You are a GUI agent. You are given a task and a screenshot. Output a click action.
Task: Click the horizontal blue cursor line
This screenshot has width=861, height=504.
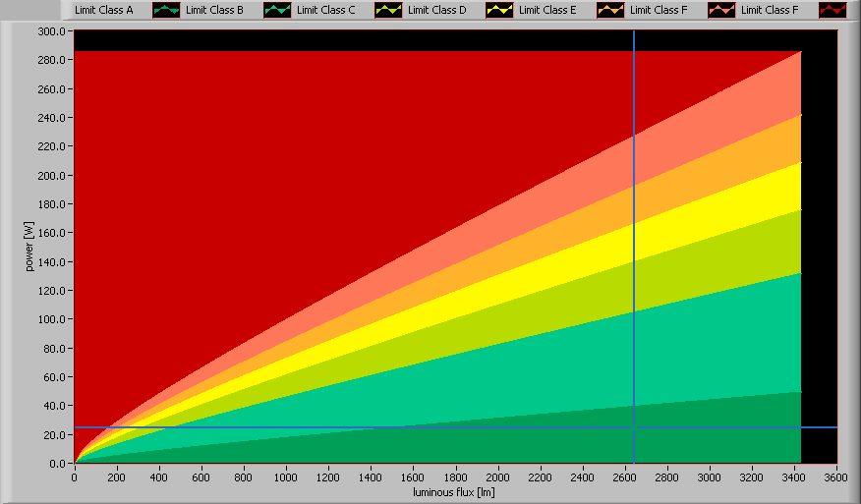295,427
